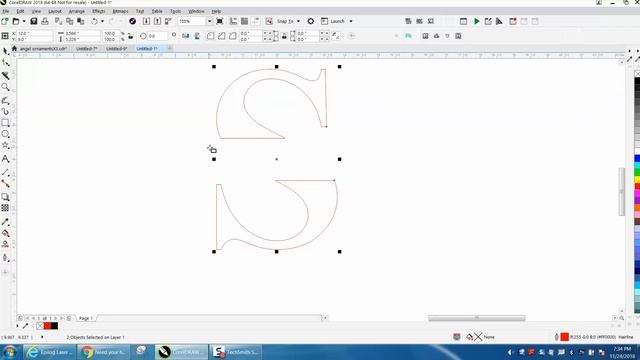Select the Text tool
640x360 pixels.
coord(5,159)
